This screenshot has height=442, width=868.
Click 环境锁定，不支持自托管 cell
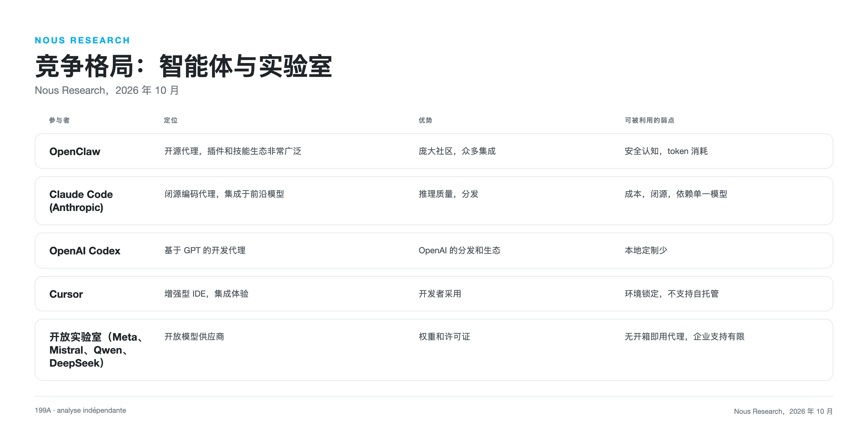tap(672, 294)
